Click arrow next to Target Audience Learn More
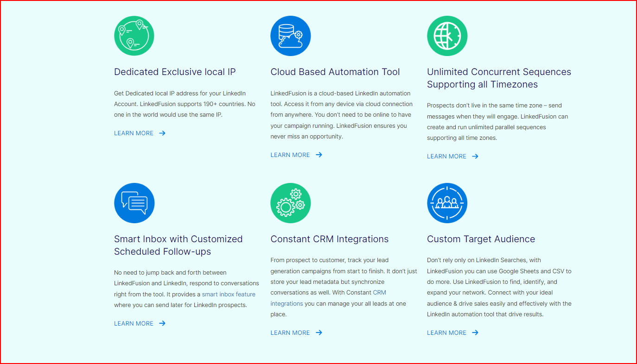 coord(475,333)
